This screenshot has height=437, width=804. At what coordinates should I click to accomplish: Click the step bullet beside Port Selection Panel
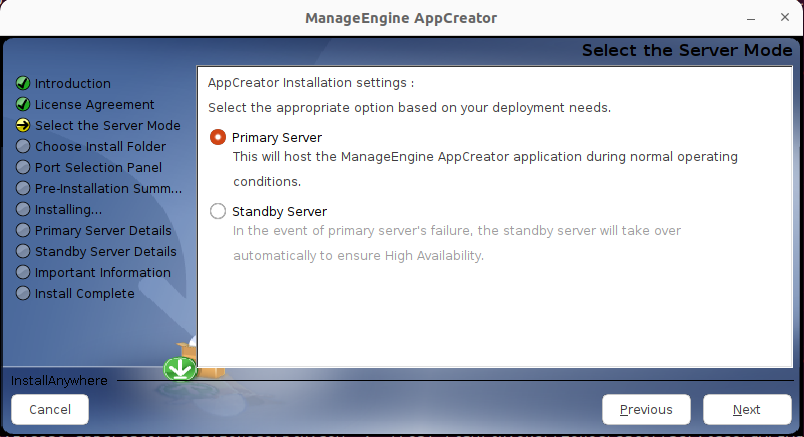(23, 167)
